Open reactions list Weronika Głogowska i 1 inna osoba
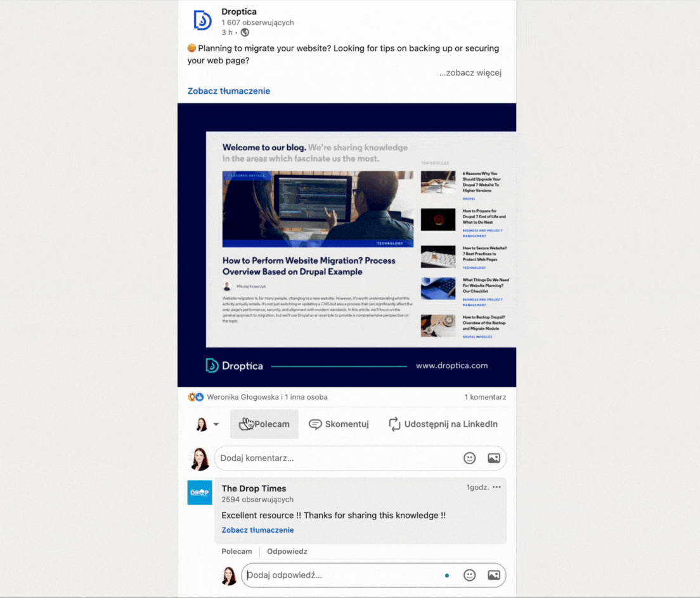The width and height of the screenshot is (700, 598). click(x=267, y=397)
